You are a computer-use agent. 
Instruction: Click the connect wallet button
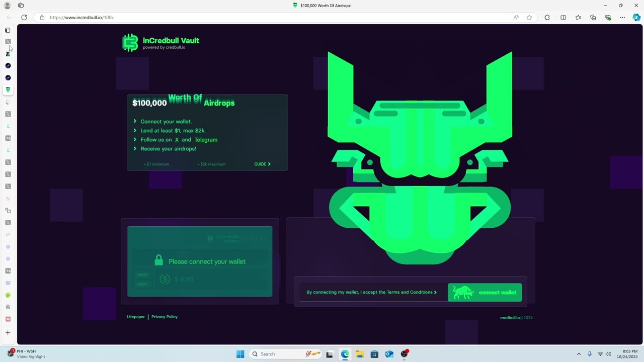point(485,292)
